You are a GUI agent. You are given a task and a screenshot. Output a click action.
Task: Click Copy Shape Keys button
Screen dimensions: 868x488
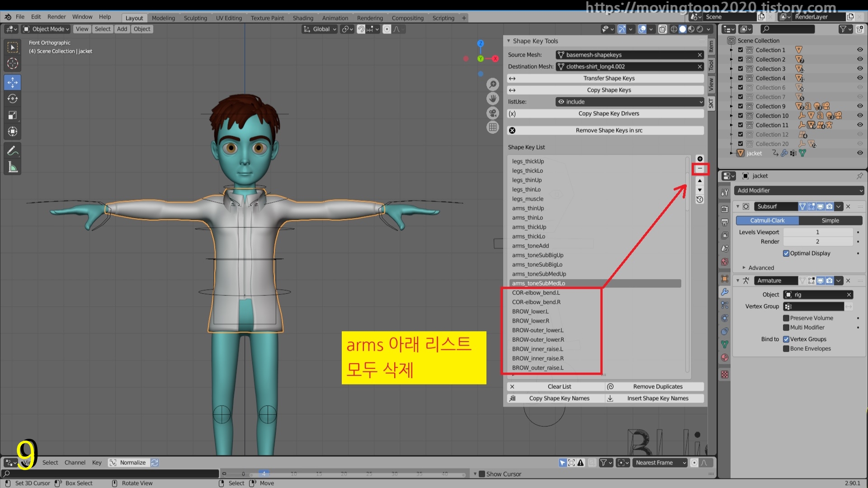tap(605, 90)
